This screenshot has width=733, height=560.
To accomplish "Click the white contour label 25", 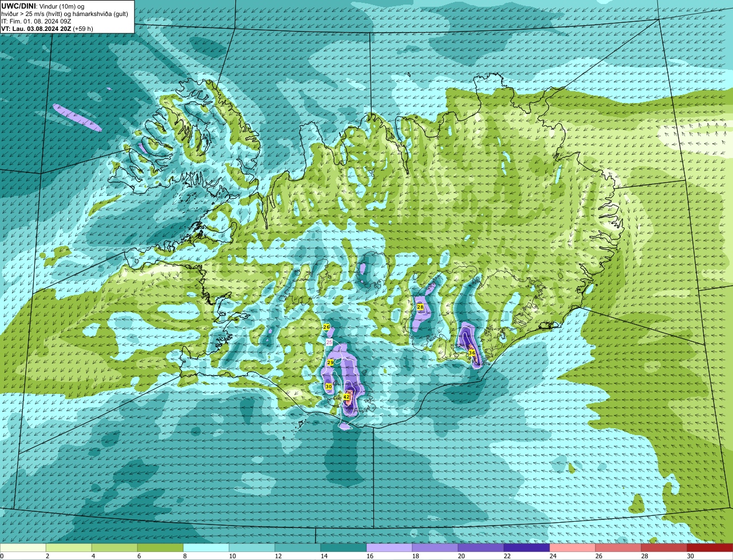I will click(329, 342).
